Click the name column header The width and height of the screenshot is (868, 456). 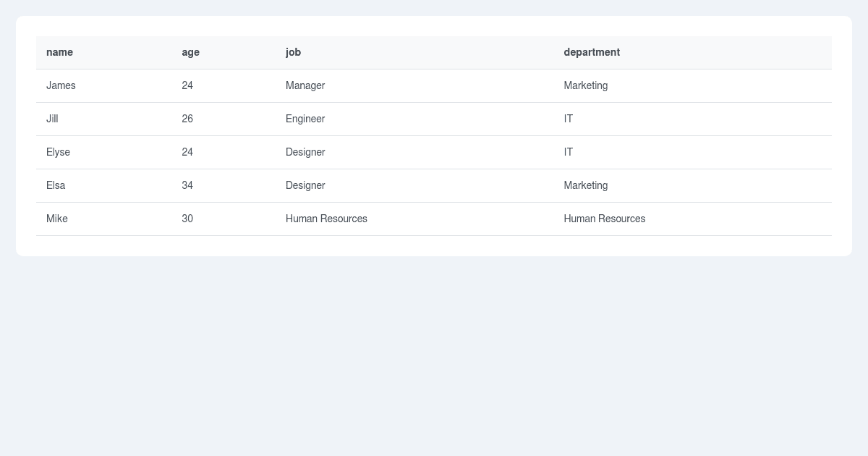[103, 52]
